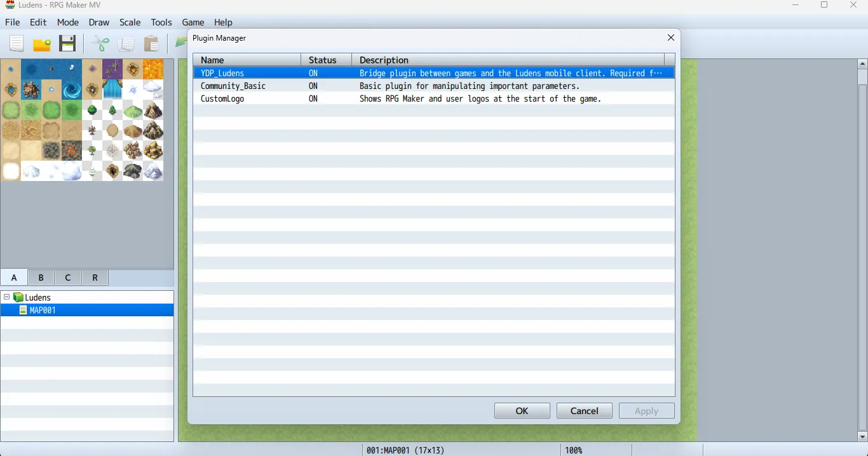Screen dimensions: 868x456
Task: Select the lava tile in the palette
Action: click(153, 69)
